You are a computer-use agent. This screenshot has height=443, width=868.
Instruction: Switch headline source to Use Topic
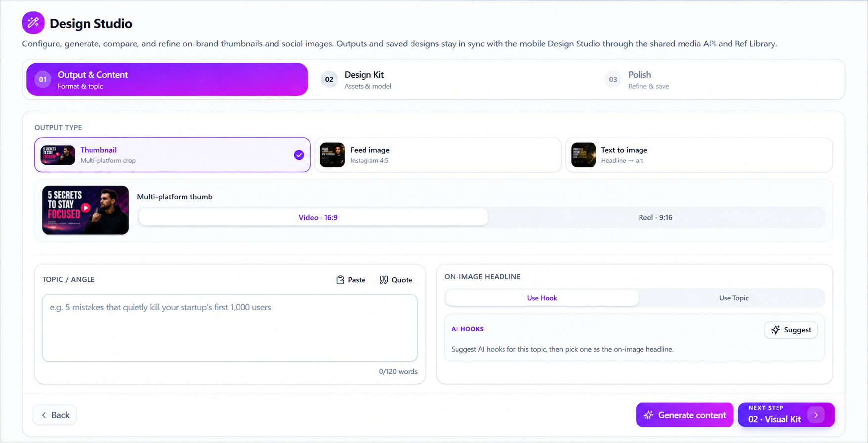point(733,298)
